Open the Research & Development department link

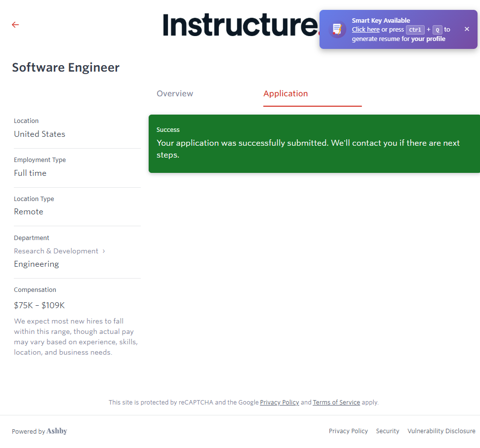click(x=56, y=251)
